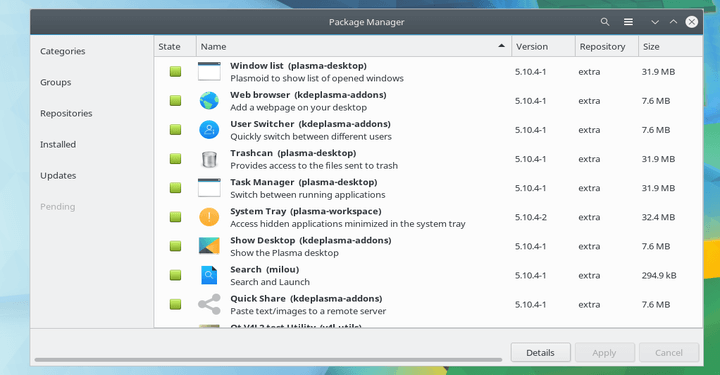Click 'Search and Launch' description
The width and height of the screenshot is (720, 375).
click(270, 282)
